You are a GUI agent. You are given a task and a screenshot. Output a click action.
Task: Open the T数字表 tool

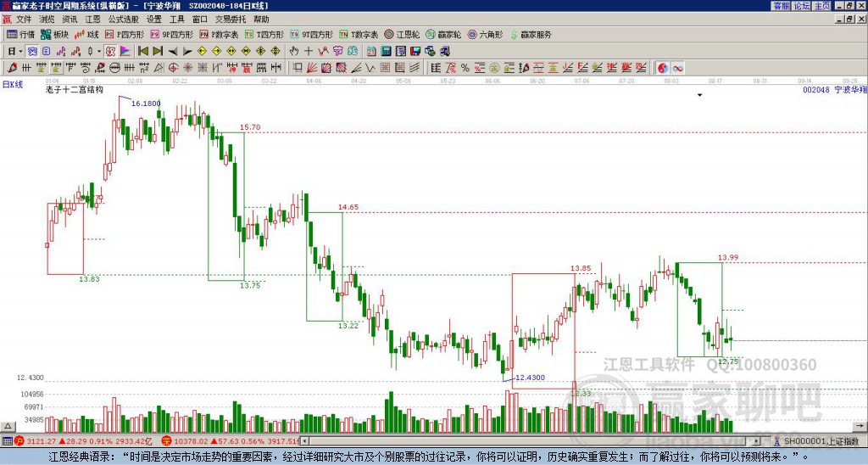click(x=359, y=34)
